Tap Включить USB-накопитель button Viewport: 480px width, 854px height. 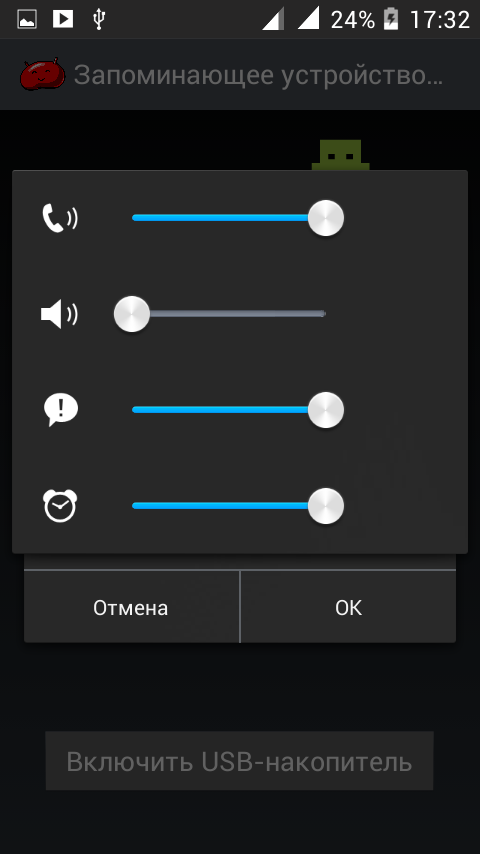[239, 761]
